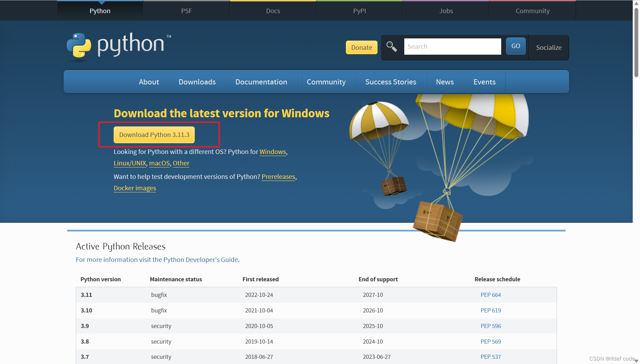
Task: Open Community in main navigation
Action: click(x=326, y=82)
